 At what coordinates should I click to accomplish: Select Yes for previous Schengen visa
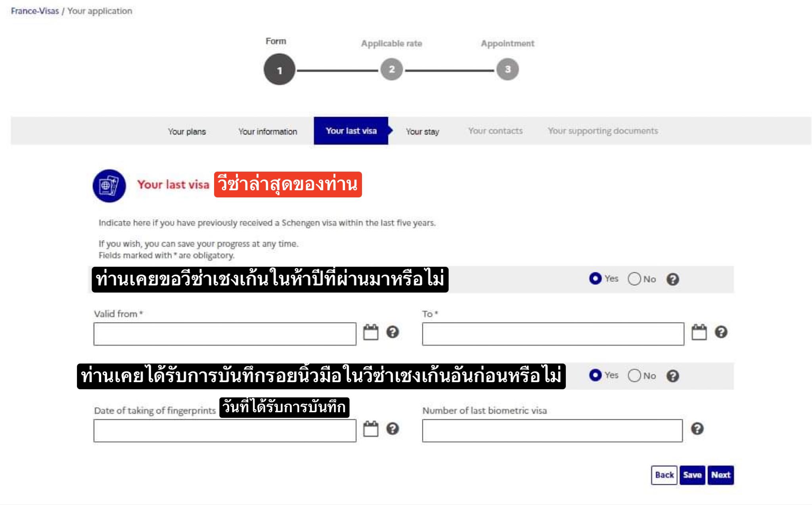595,279
